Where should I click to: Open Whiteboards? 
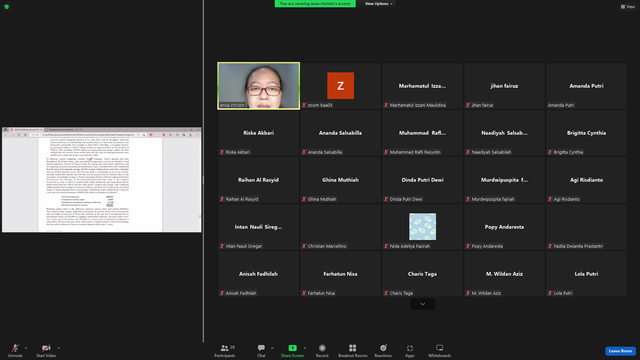[440, 350]
